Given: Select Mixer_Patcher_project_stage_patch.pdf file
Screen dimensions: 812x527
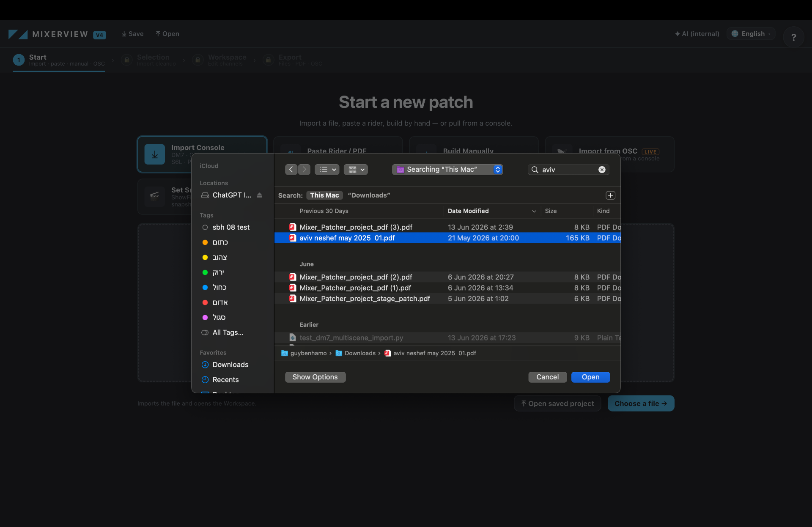Looking at the screenshot, I should [x=447, y=299].
